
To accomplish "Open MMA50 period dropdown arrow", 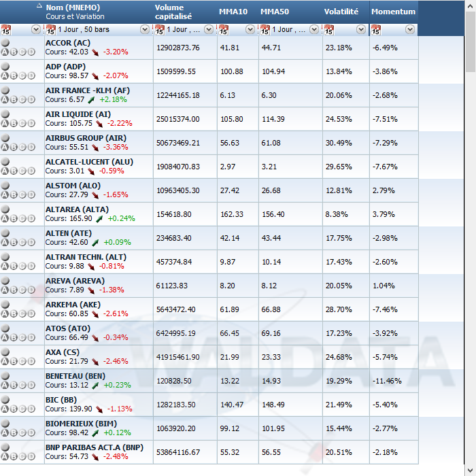I will tap(314, 29).
